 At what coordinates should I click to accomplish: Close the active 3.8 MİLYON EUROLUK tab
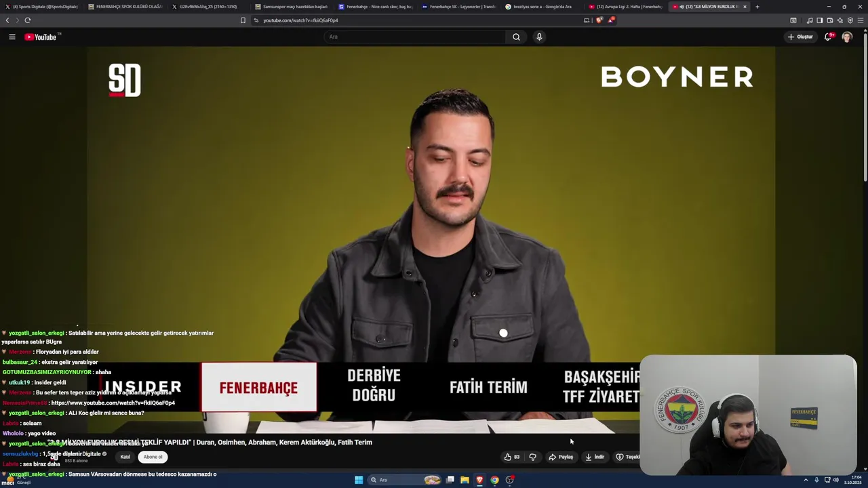[745, 7]
